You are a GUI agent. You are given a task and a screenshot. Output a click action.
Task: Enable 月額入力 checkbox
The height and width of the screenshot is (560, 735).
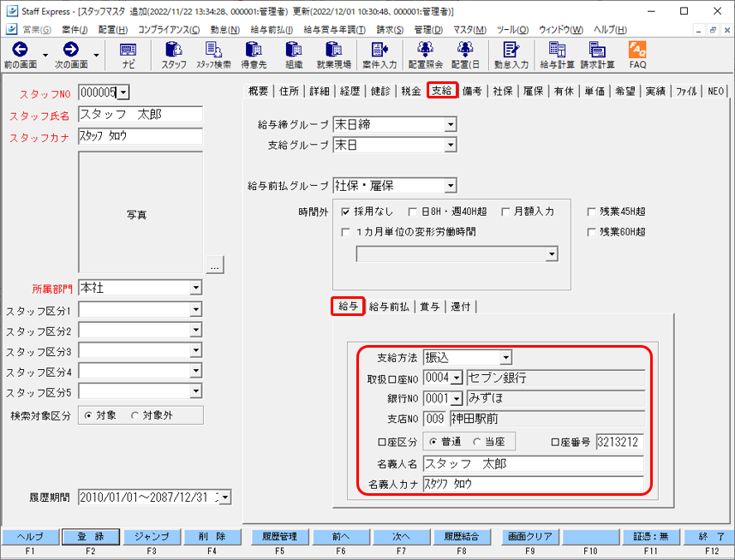coord(505,211)
